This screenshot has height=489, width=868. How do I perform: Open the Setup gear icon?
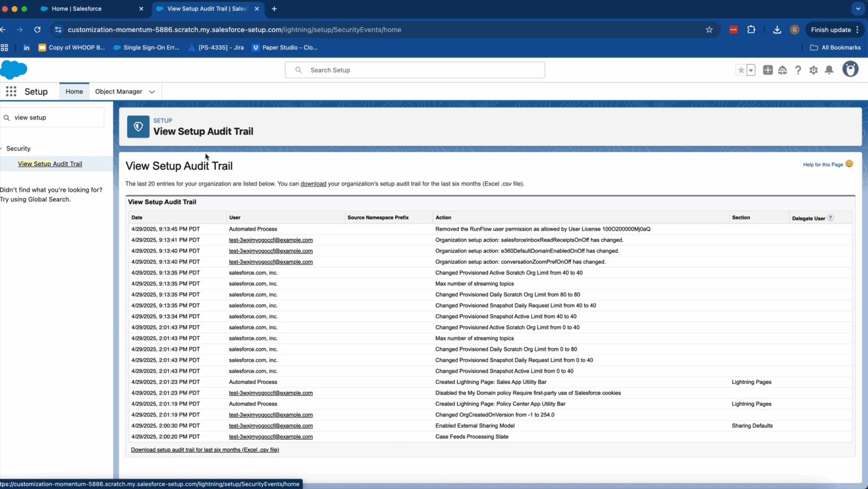(813, 70)
